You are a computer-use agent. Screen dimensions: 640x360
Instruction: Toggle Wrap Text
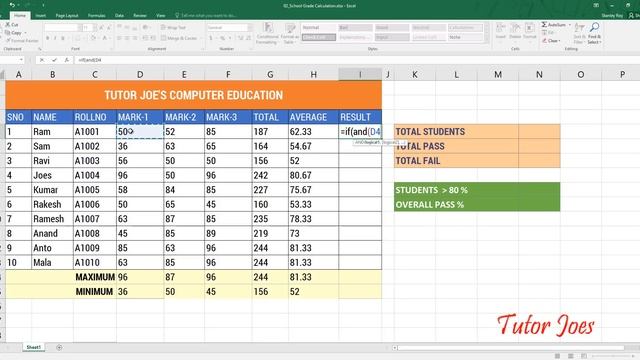pyautogui.click(x=173, y=27)
